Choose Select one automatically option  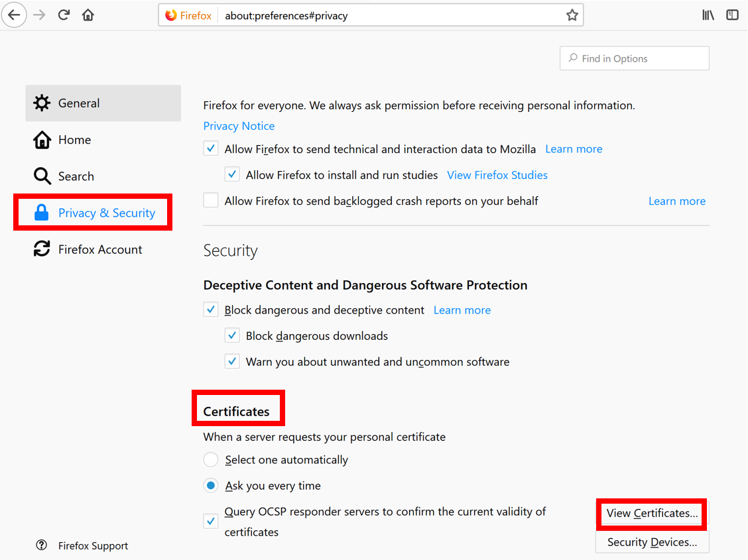click(x=211, y=460)
